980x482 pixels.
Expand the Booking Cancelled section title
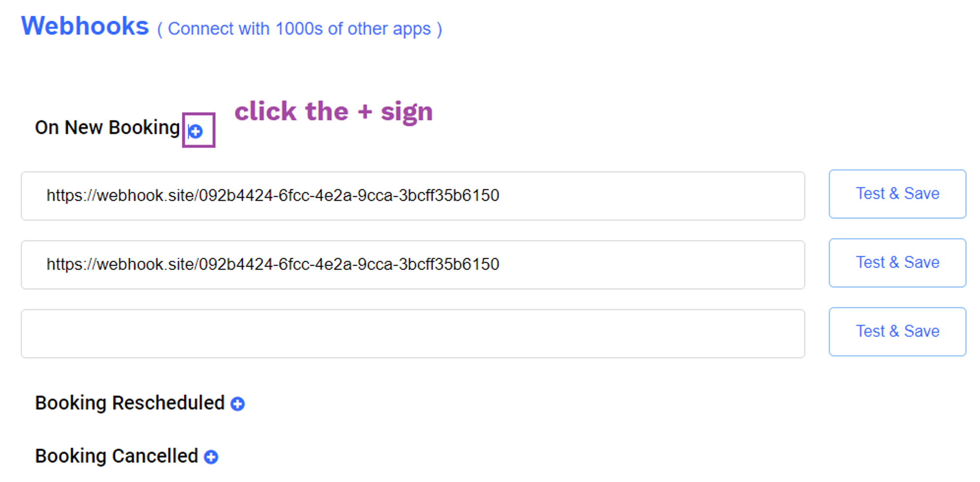[116, 456]
